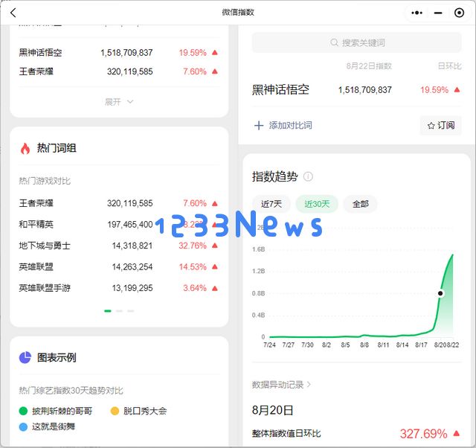The image size is (476, 448).
Task: Click the 197,465,400 index value
Action: point(130,225)
